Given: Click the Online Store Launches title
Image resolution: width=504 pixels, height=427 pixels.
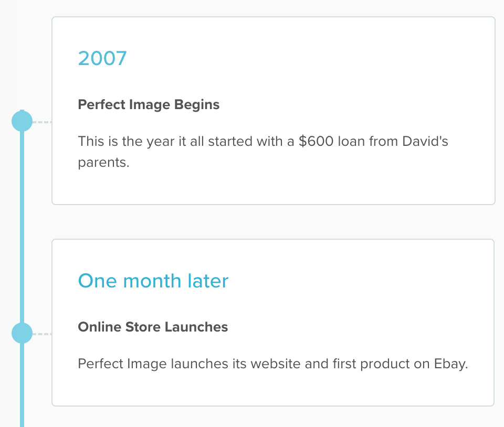Looking at the screenshot, I should coord(153,327).
